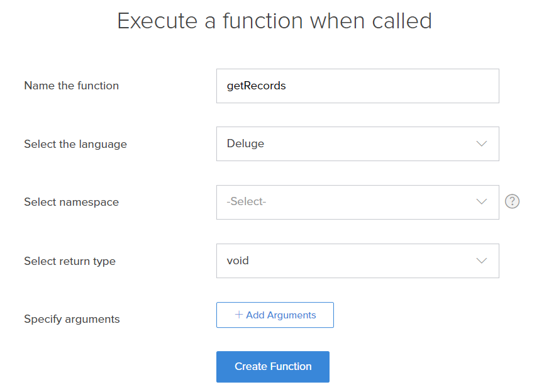Click the 'Execute a function when called' heading

tap(274, 21)
